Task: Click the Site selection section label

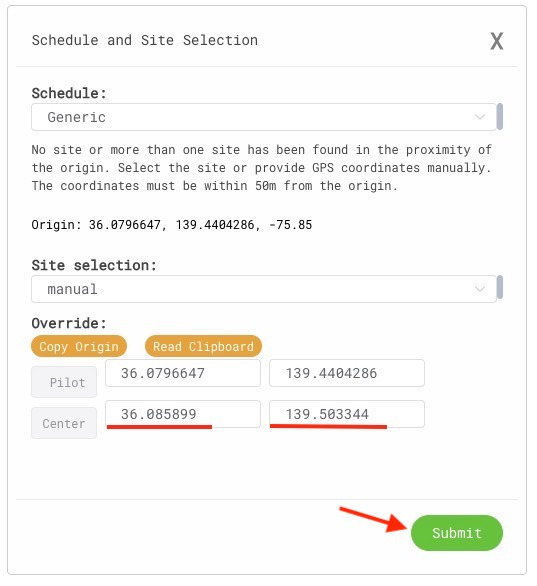Action: (94, 265)
